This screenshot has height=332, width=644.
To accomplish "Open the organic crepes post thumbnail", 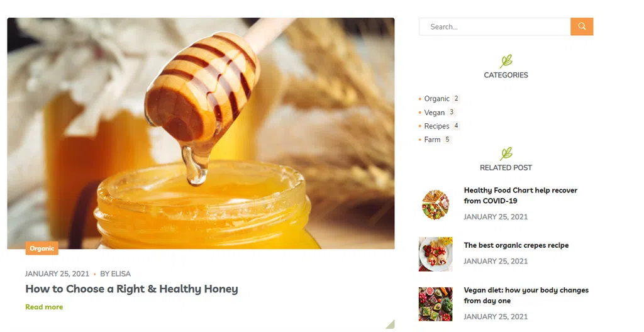I will point(435,254).
